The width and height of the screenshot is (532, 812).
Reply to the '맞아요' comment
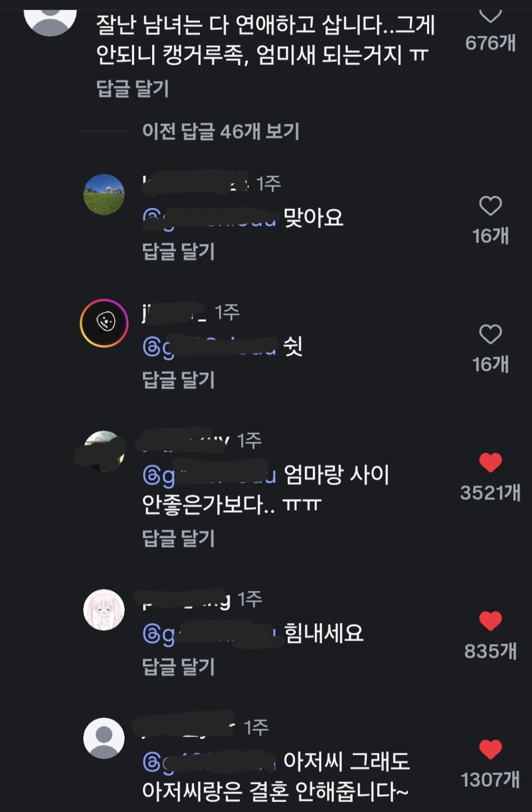click(x=179, y=251)
